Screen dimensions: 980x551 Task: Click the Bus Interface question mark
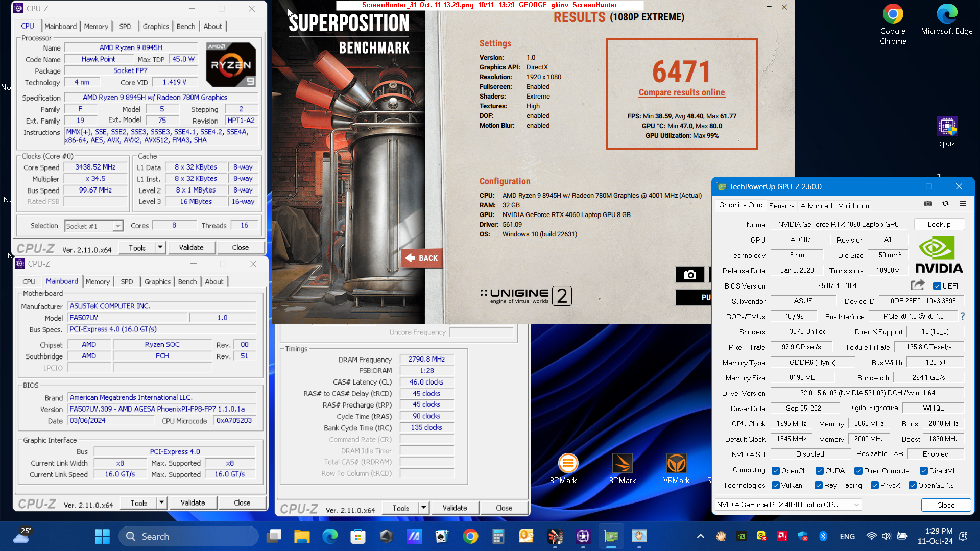tap(963, 316)
